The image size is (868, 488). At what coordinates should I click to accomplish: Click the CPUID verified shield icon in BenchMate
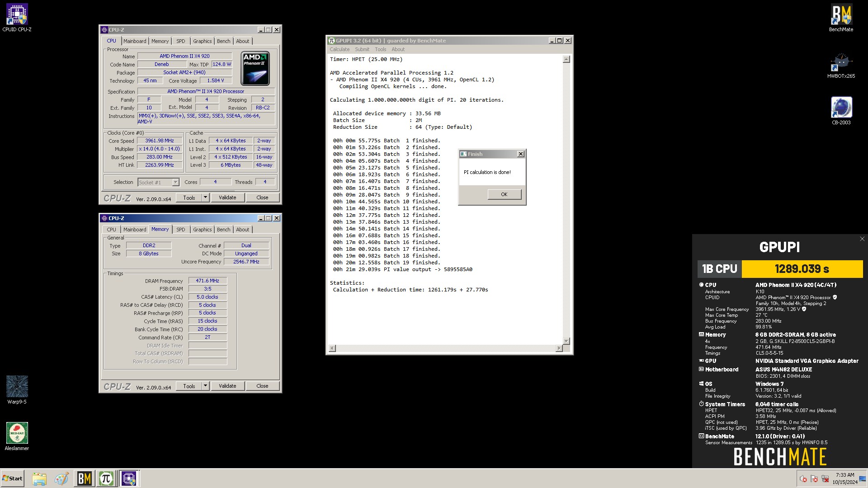pos(835,297)
